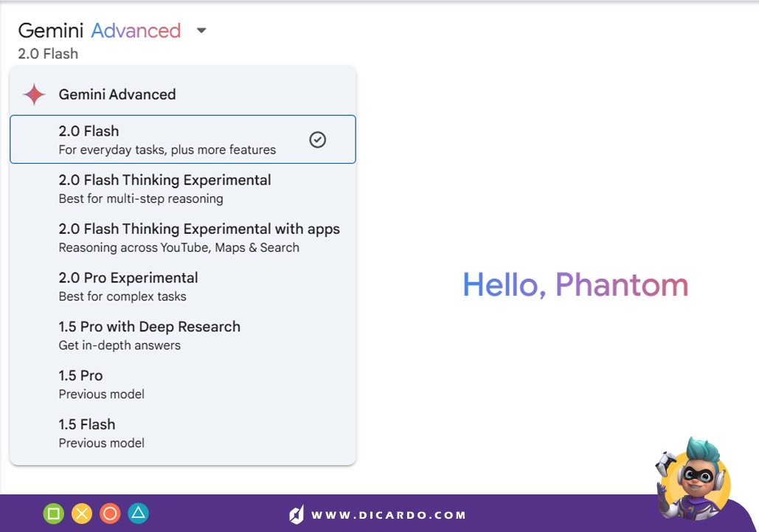Image resolution: width=759 pixels, height=532 pixels.
Task: Click the orange circle icon in the footer
Action: (110, 514)
